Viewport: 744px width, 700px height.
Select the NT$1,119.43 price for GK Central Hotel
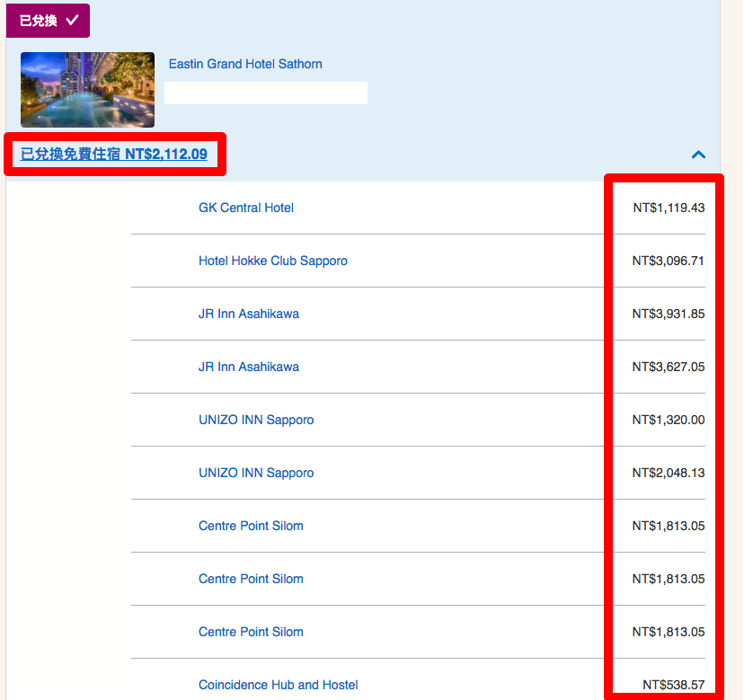[669, 208]
